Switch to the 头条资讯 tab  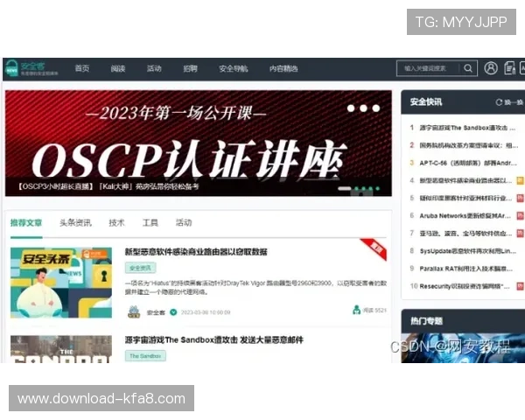coord(75,223)
